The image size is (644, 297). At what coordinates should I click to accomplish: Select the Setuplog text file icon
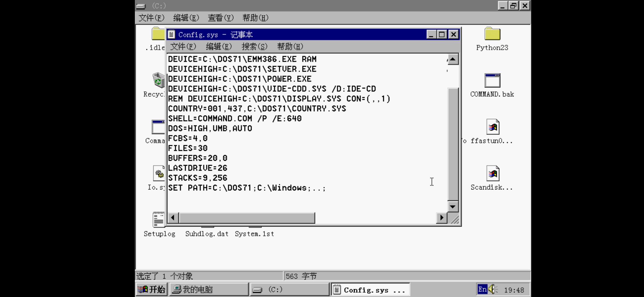tap(159, 220)
